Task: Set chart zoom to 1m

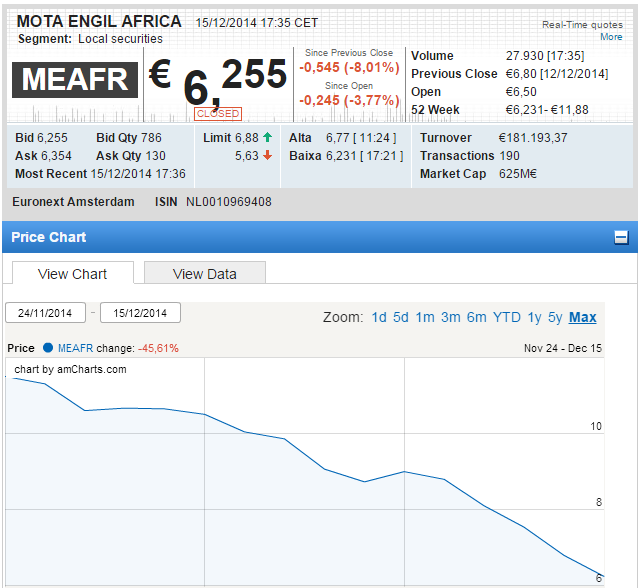Action: pos(425,317)
